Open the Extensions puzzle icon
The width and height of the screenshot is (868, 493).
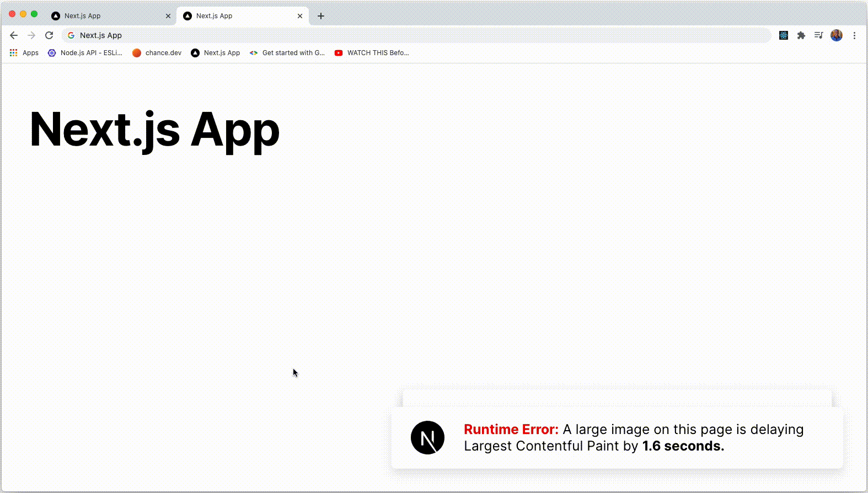(x=801, y=35)
